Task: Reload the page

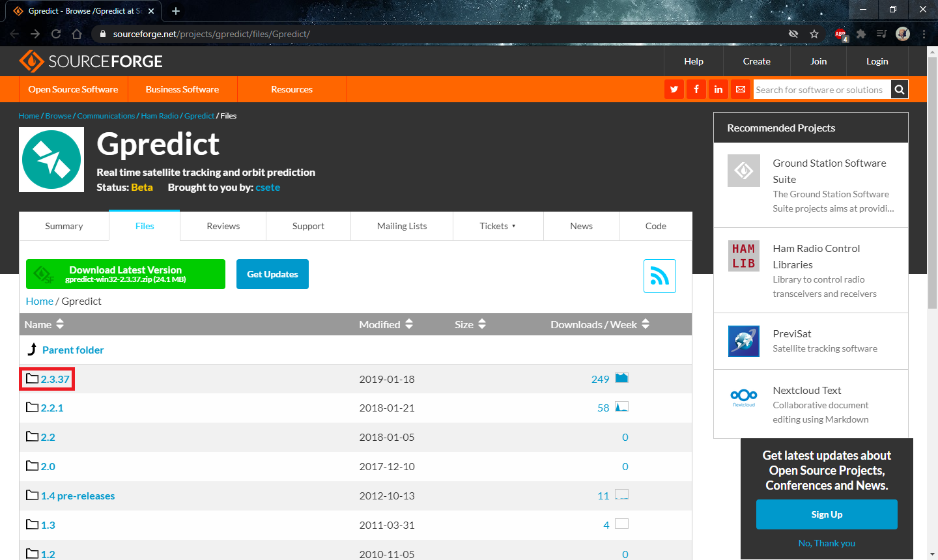Action: (x=56, y=34)
